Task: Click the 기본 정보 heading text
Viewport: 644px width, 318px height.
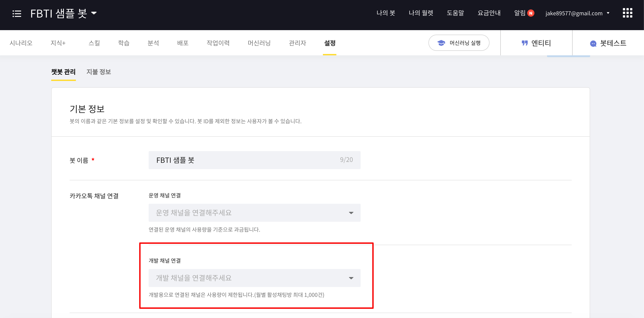Action: (x=87, y=109)
